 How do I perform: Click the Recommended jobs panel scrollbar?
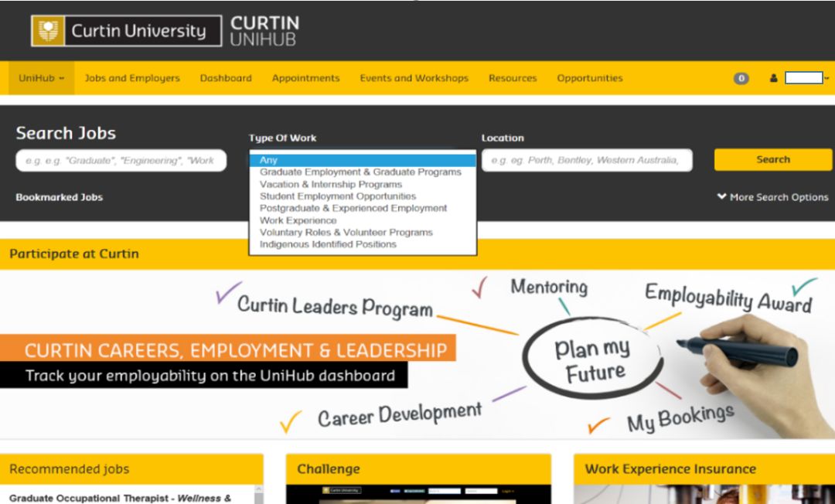point(259,495)
